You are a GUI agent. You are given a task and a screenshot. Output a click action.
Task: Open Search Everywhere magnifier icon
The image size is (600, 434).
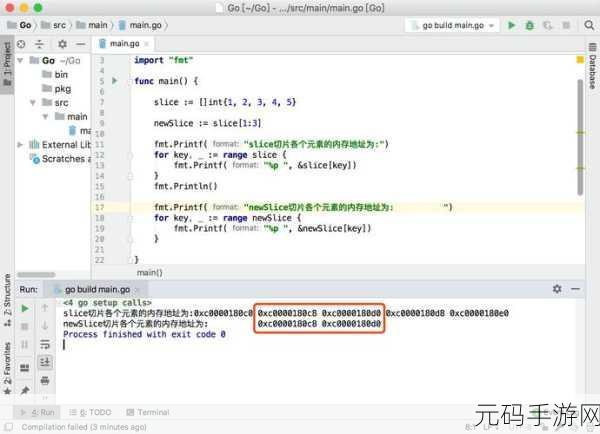tap(589, 25)
